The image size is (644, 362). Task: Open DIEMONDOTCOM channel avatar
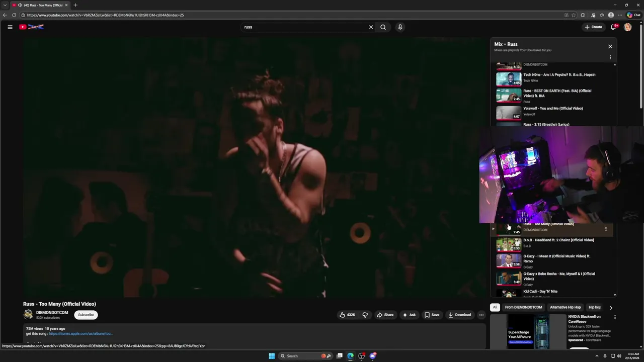point(28,315)
